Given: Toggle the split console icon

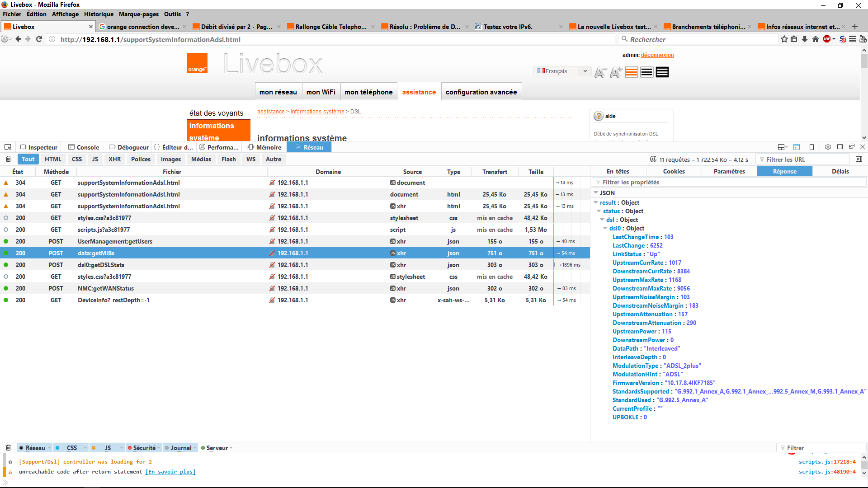Looking at the screenshot, I should 796,147.
